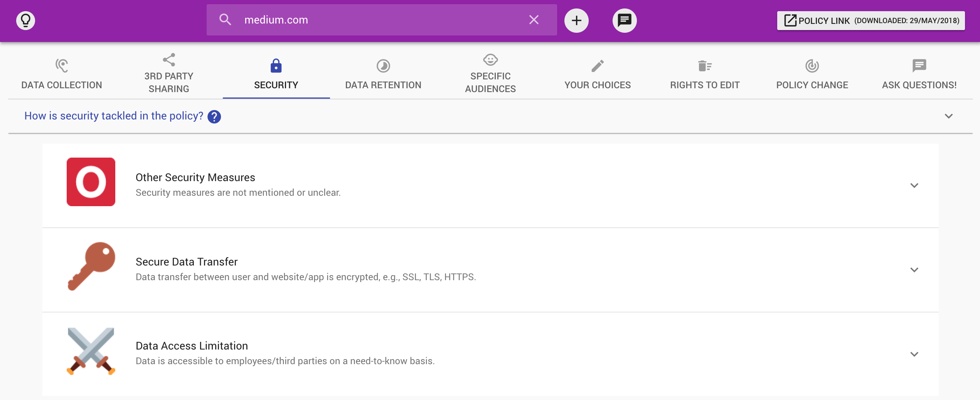The image size is (980, 400).
Task: Click the plus add button
Action: 576,20
